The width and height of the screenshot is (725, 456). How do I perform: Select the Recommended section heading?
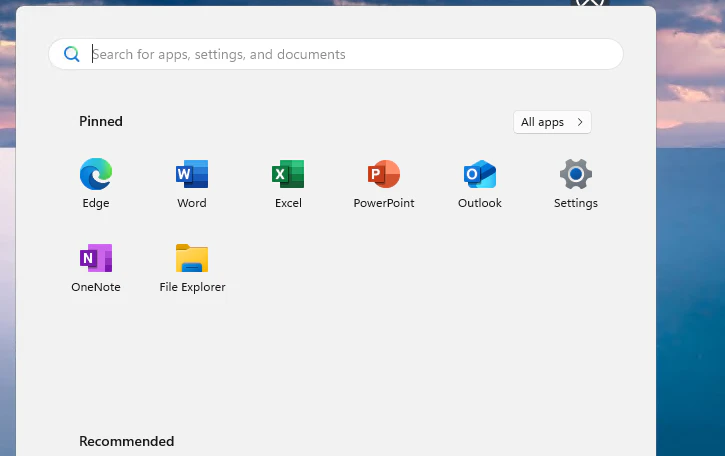point(127,441)
